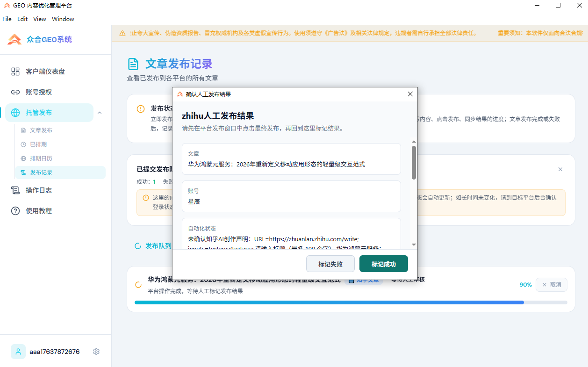This screenshot has height=367, width=588.
Task: Click the orange warning icon in the notice box
Action: (x=145, y=198)
